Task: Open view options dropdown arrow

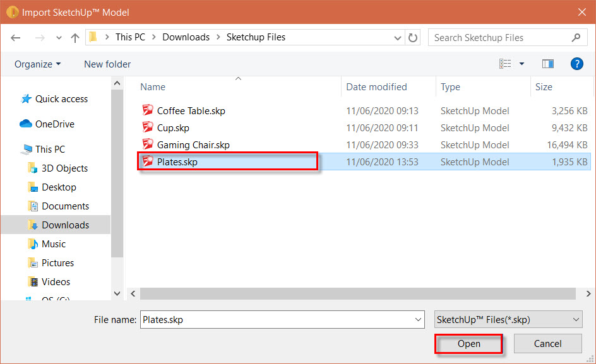Action: pos(522,64)
